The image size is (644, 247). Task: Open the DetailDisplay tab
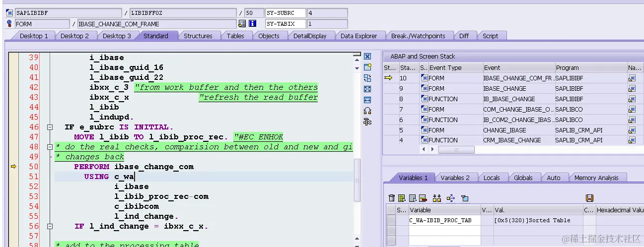pos(310,36)
